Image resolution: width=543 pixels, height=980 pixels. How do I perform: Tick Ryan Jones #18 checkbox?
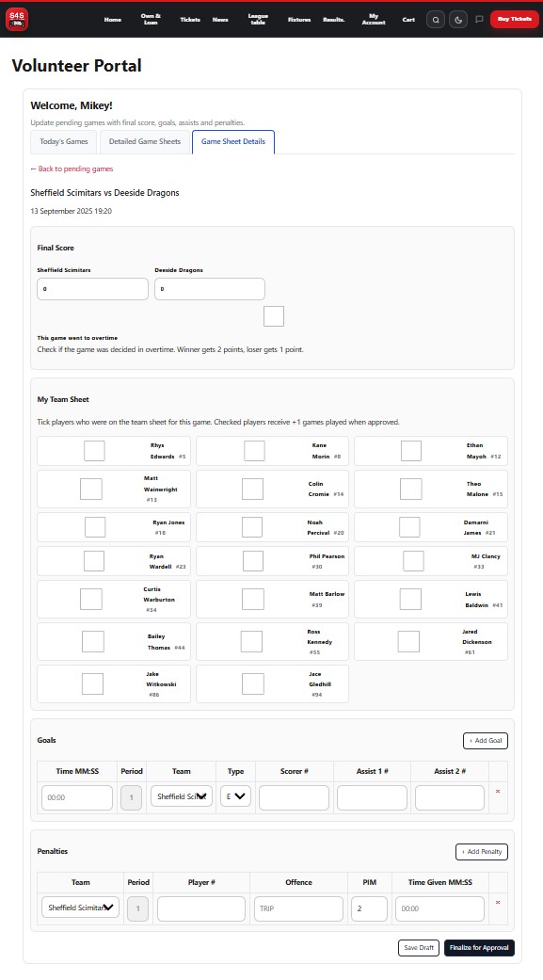[95, 527]
